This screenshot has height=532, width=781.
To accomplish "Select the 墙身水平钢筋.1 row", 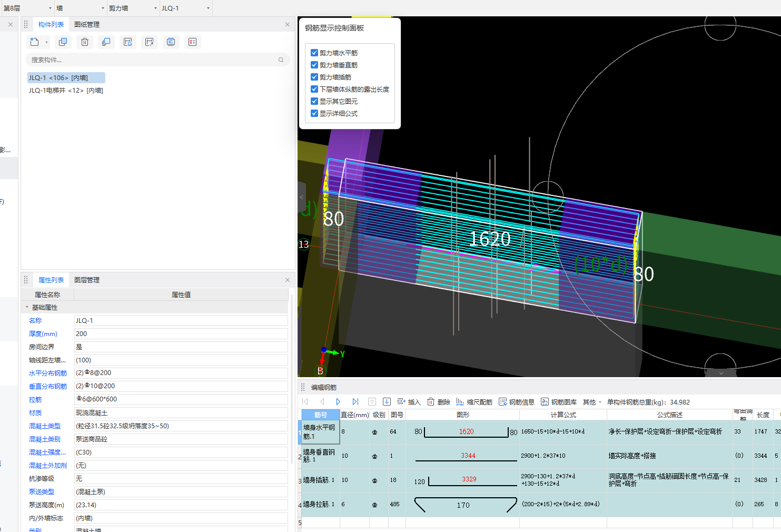I will tap(540, 431).
